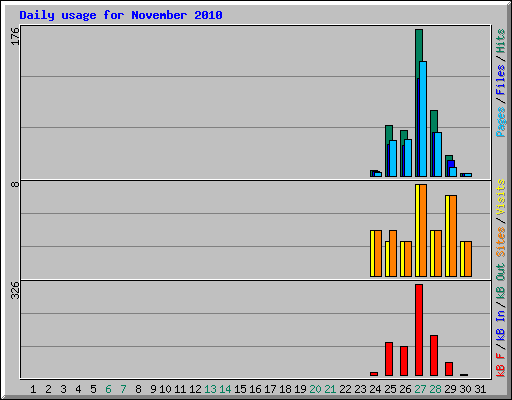The image size is (512, 400).
Task: Select the red kB F bar for day 28
Action: point(434,356)
